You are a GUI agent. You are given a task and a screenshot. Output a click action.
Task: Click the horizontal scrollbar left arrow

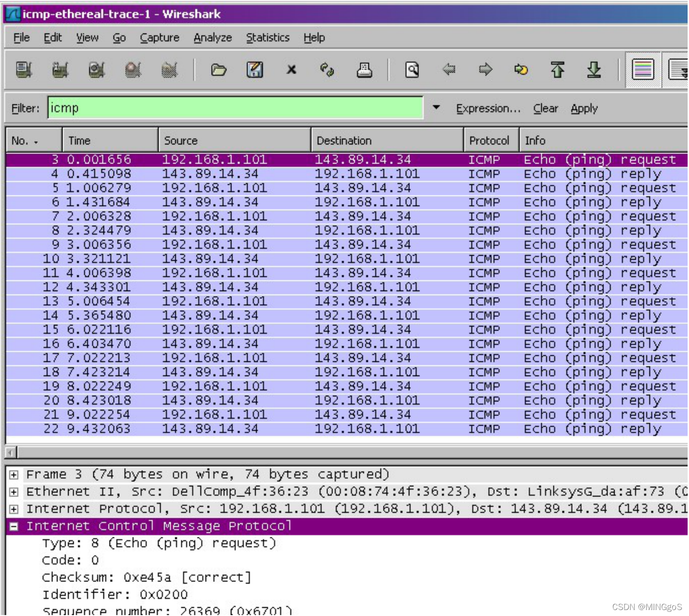[x=11, y=452]
